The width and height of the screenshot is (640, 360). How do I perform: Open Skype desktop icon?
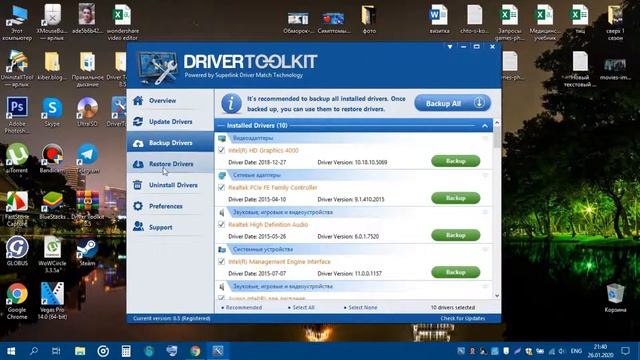click(52, 111)
